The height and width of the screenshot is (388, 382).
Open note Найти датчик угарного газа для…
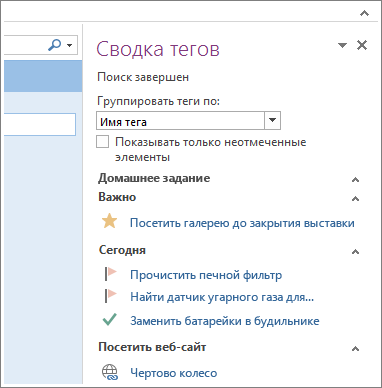pyautogui.click(x=222, y=297)
